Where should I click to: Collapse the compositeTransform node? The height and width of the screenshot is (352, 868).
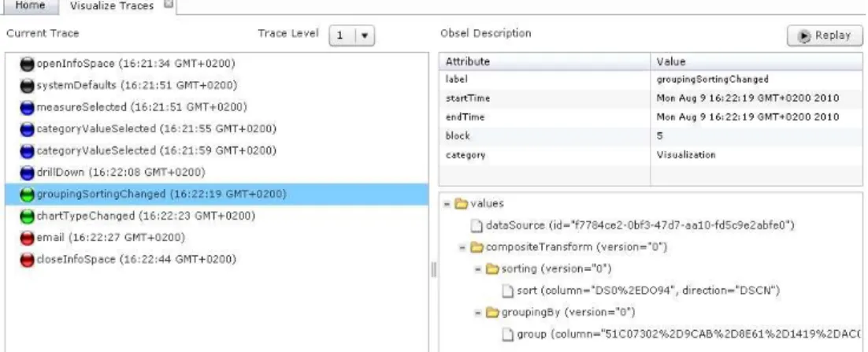click(x=462, y=247)
